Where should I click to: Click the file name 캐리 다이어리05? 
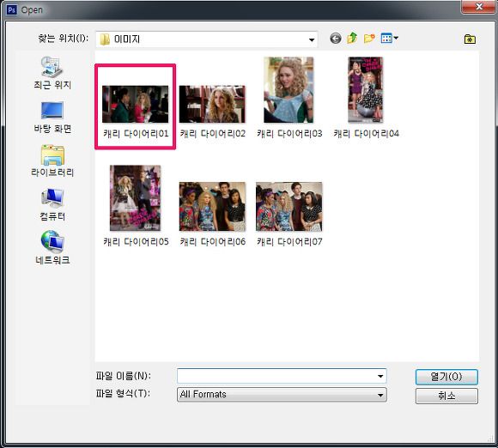136,242
